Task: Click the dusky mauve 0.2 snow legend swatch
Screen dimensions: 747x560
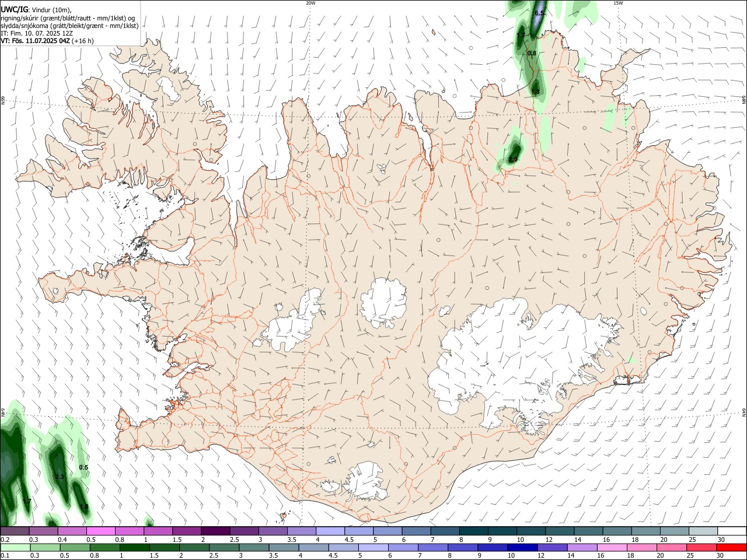Action: click(x=15, y=531)
